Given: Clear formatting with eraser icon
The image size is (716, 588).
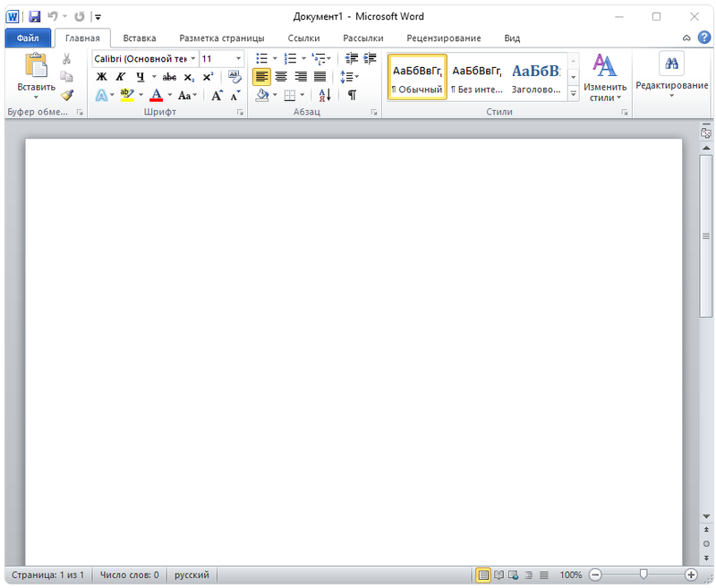Looking at the screenshot, I should (234, 77).
